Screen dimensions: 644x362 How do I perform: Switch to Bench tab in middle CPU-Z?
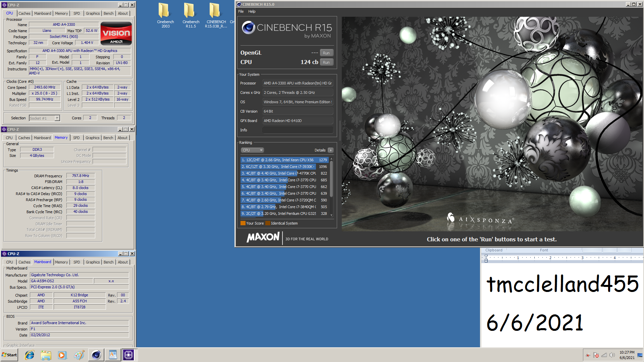tap(108, 138)
